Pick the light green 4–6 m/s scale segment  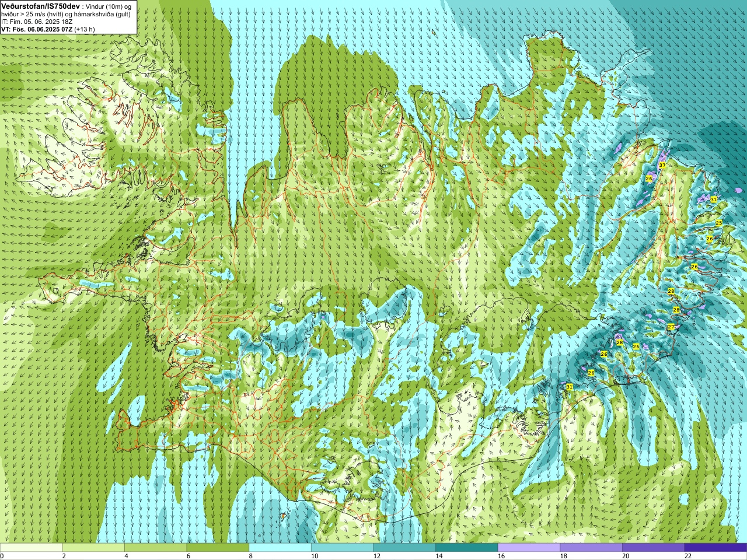pos(155,548)
